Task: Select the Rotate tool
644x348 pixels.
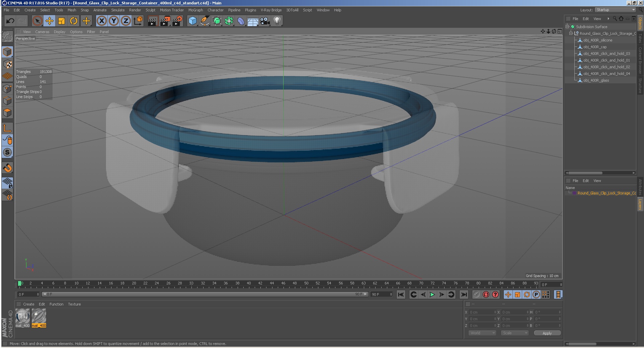Action: point(74,21)
